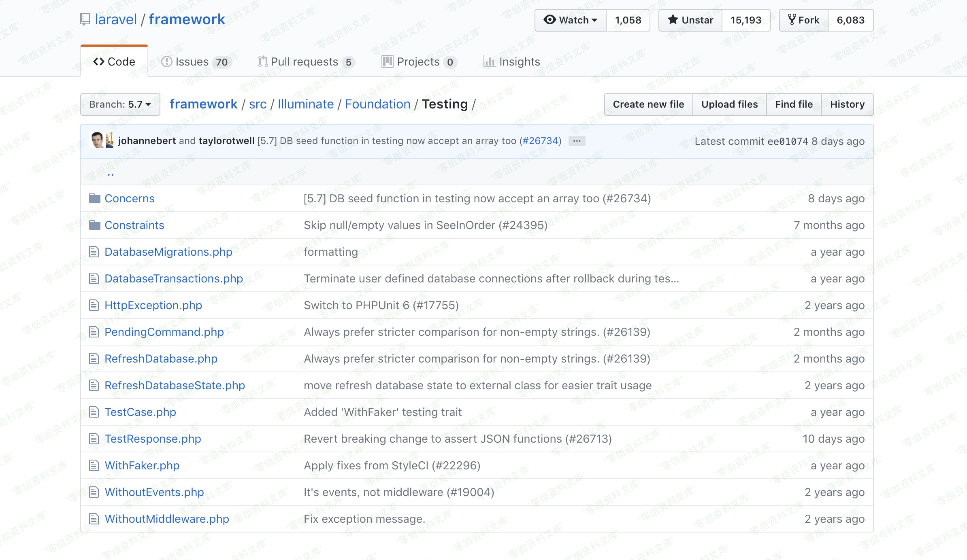Click file icon beside HttpException.php
The width and height of the screenshot is (967, 560).
(94, 305)
